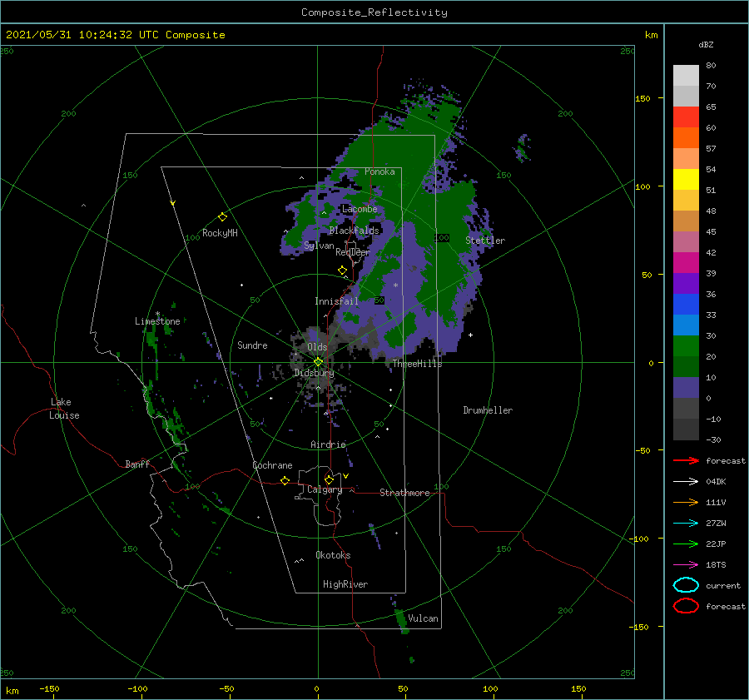Image resolution: width=749 pixels, height=700 pixels.
Task: Click the yellow diamond marker above Calgary
Action: (329, 479)
